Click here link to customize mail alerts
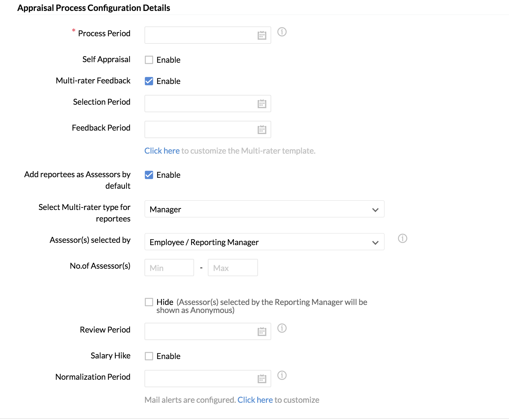The image size is (509, 420). coord(255,400)
